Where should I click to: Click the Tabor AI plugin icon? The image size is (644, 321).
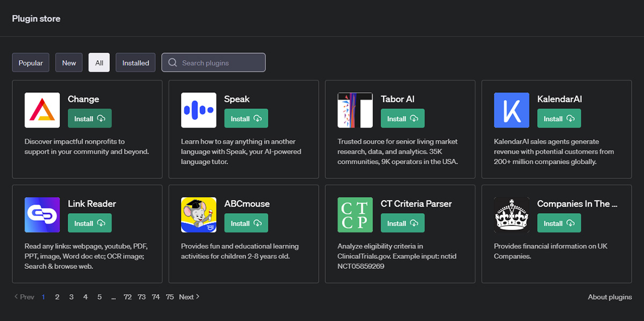pyautogui.click(x=355, y=110)
